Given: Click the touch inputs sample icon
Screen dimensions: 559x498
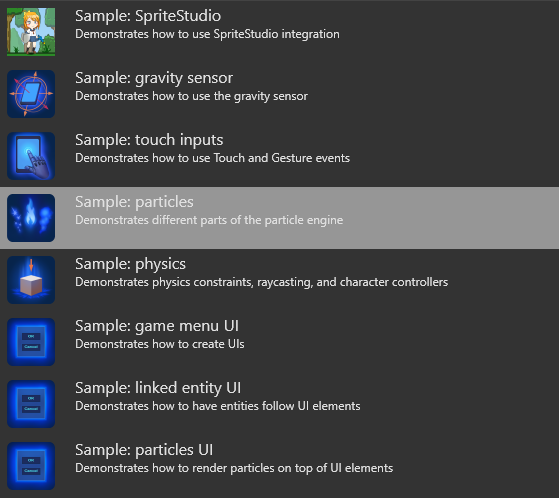Looking at the screenshot, I should click(31, 156).
